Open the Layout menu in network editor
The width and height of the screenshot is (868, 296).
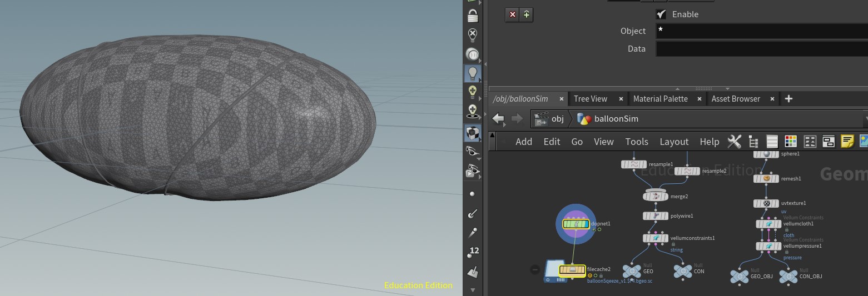674,142
